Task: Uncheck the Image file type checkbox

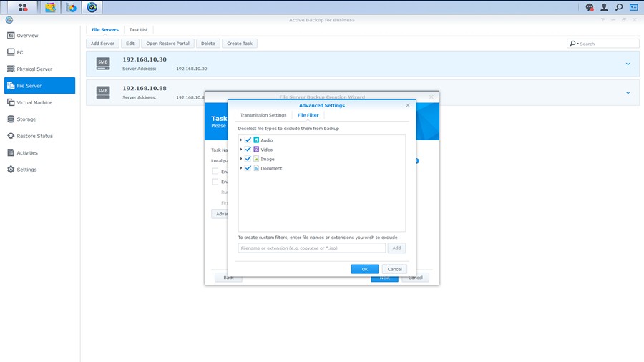Action: (x=248, y=159)
